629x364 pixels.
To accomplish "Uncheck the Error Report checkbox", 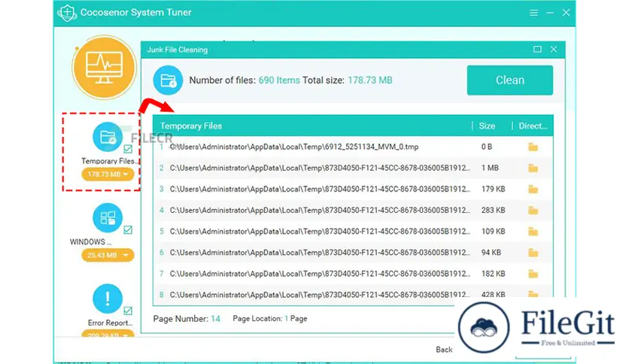I will (128, 311).
